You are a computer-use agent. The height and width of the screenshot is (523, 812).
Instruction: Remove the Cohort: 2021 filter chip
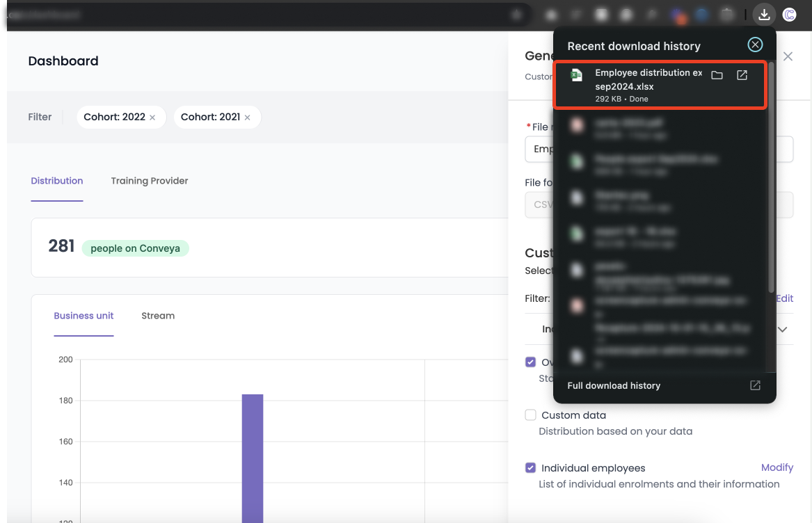[x=248, y=118]
